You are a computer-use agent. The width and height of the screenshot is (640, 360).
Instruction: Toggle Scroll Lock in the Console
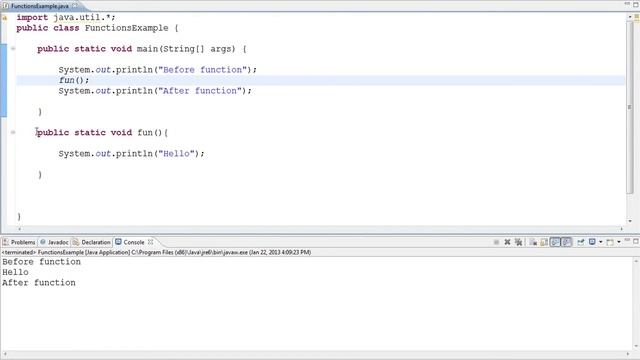coord(544,242)
